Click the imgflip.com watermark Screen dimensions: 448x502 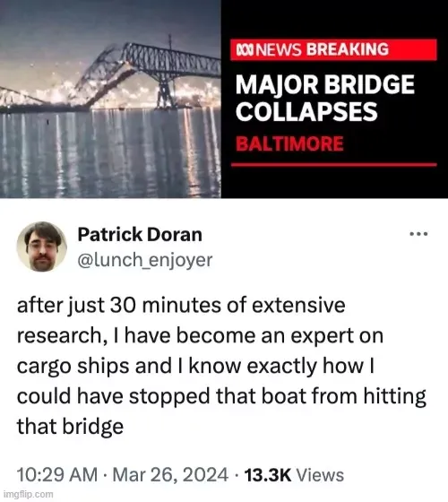[x=28, y=494]
